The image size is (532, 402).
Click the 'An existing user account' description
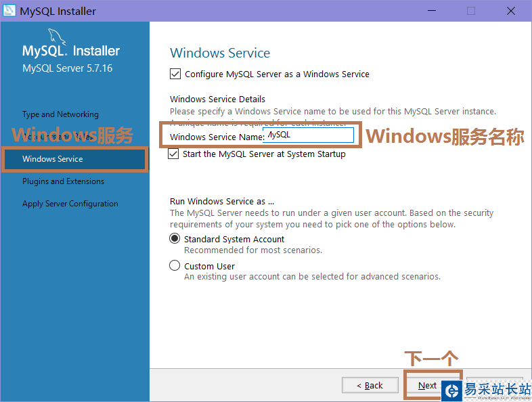pos(312,277)
